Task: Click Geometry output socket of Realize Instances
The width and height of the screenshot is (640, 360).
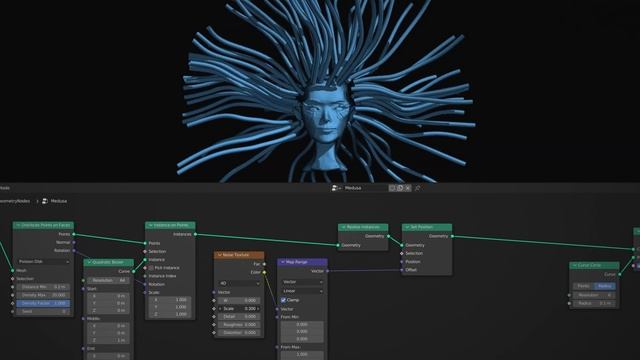Action: coord(388,236)
